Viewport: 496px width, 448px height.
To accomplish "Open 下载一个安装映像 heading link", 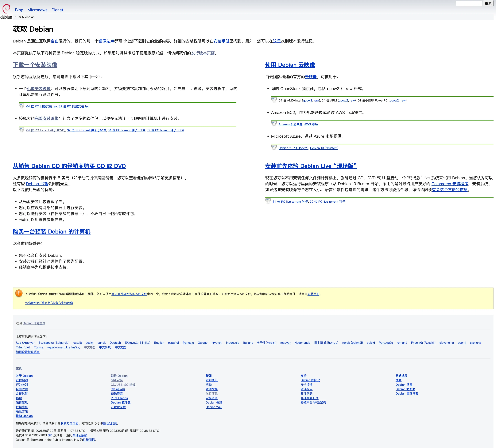I will pyautogui.click(x=35, y=65).
